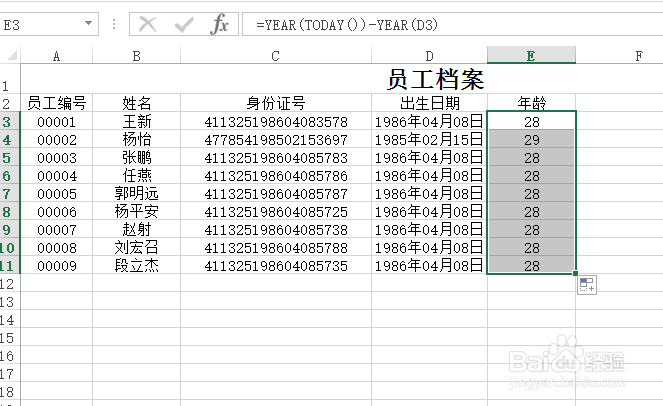Image resolution: width=663 pixels, height=406 pixels.
Task: Select cell with employee number 00009
Action: [x=57, y=266]
